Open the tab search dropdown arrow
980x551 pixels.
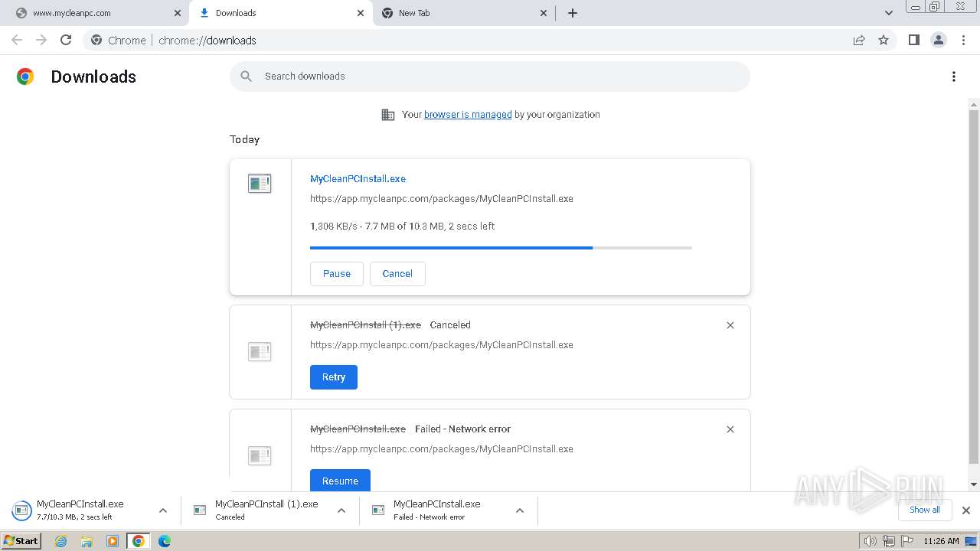pos(888,13)
